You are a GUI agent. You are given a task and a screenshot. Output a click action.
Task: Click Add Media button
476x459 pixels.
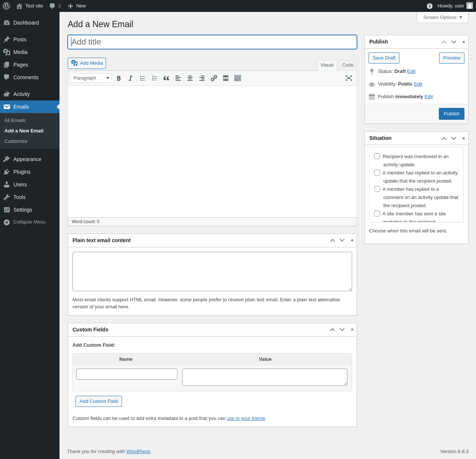click(x=87, y=63)
